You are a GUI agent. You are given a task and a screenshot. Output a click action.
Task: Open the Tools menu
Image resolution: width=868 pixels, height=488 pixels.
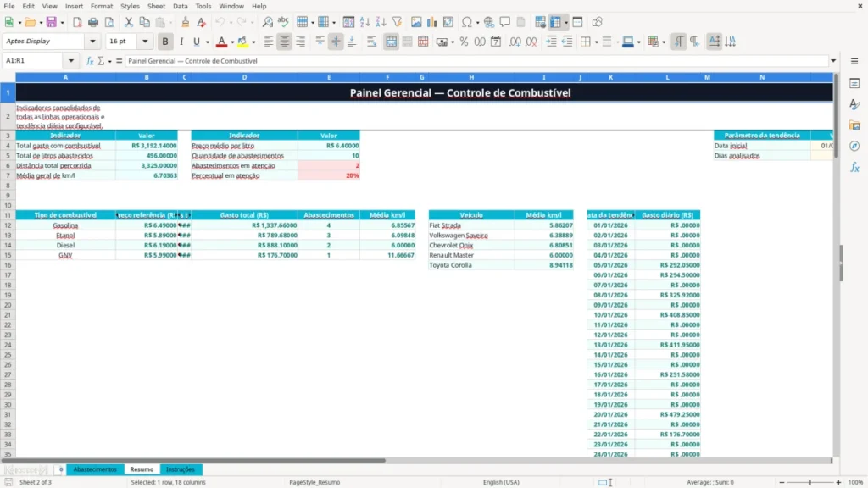click(x=203, y=6)
